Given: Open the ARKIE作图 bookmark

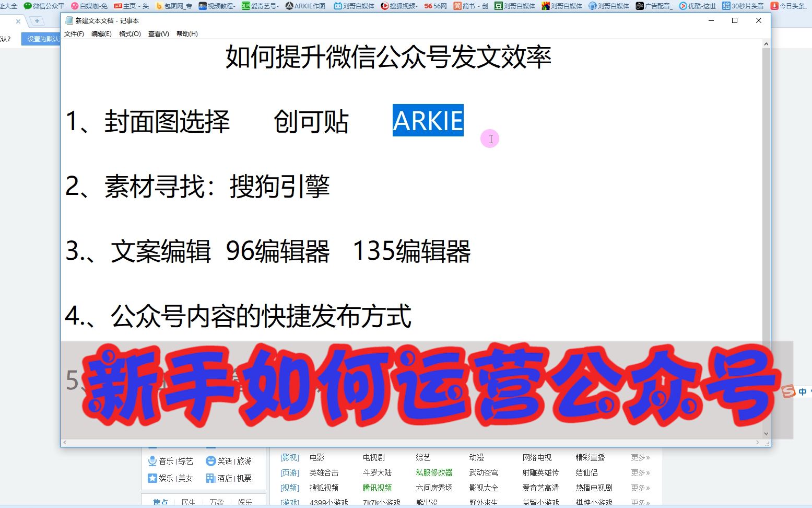Looking at the screenshot, I should click(305, 6).
